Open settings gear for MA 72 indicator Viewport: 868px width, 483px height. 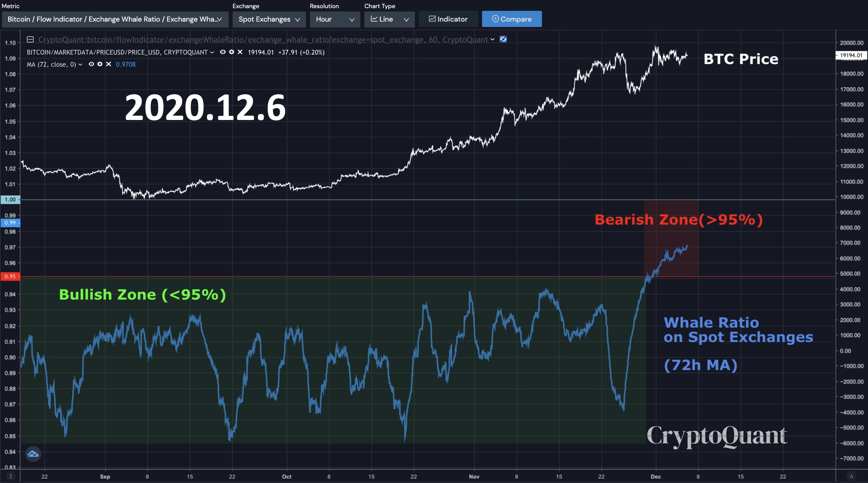[x=100, y=64]
